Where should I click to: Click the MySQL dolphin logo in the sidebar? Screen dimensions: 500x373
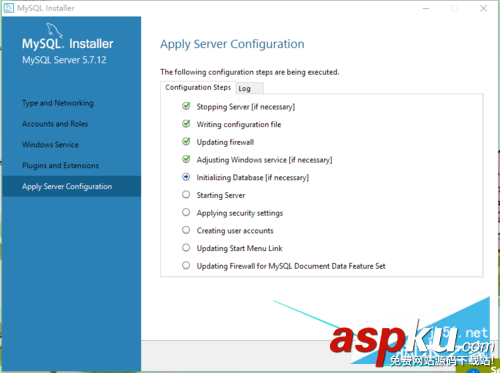pyautogui.click(x=54, y=31)
